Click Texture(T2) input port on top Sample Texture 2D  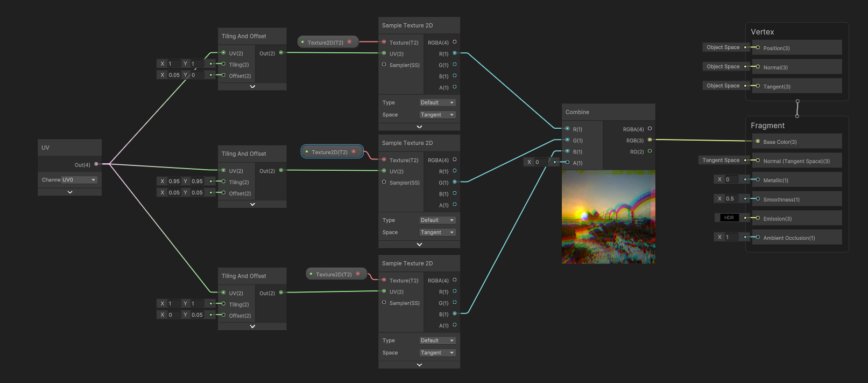coord(384,42)
